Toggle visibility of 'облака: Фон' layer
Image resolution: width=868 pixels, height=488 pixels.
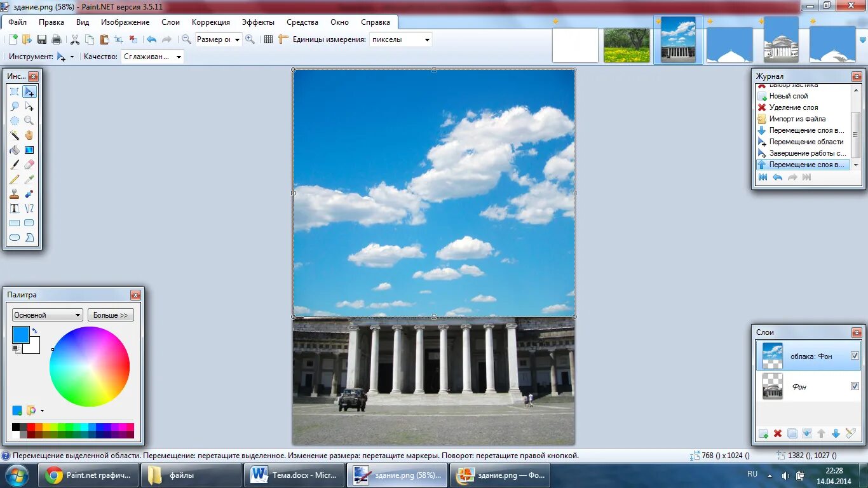(x=855, y=356)
